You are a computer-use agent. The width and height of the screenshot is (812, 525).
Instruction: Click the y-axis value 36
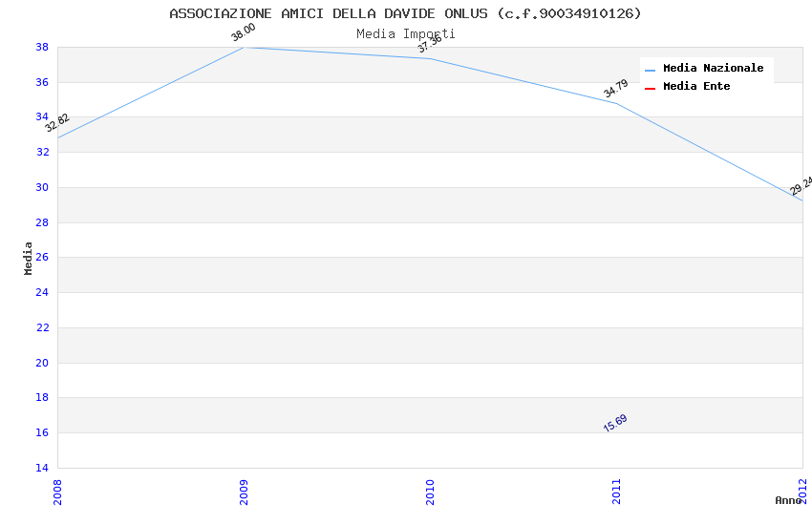(x=42, y=82)
